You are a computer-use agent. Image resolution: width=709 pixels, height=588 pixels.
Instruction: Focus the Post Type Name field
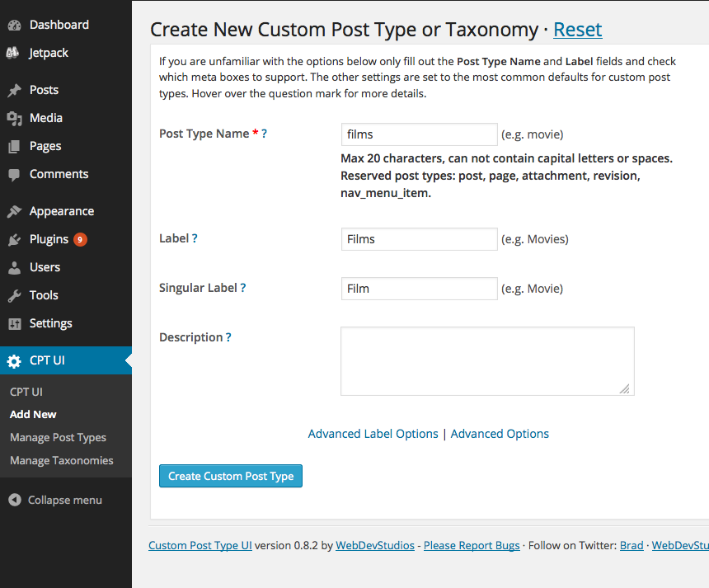pos(419,134)
